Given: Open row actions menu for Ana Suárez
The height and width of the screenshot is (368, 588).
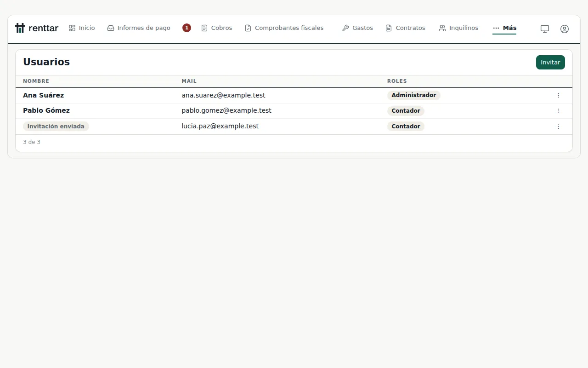Looking at the screenshot, I should (559, 95).
